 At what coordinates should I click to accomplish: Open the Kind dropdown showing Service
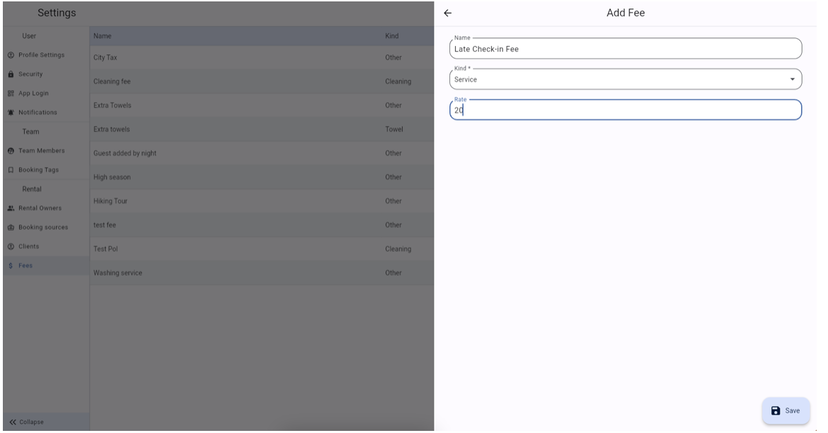coord(625,79)
